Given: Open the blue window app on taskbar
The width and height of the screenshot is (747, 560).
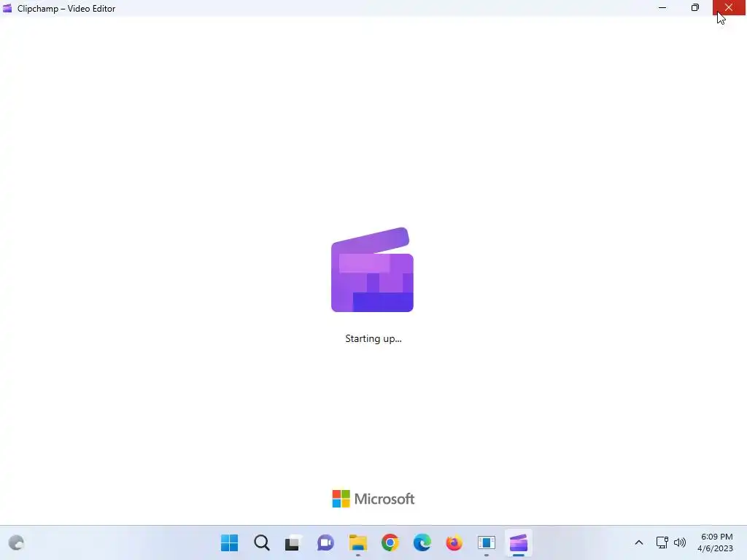Looking at the screenshot, I should coord(487,542).
